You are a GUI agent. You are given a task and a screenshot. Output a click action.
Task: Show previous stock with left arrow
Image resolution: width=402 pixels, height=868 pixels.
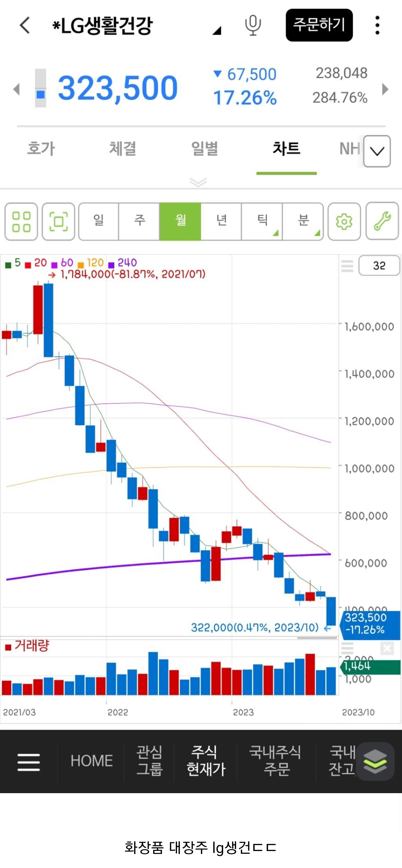coord(16,89)
